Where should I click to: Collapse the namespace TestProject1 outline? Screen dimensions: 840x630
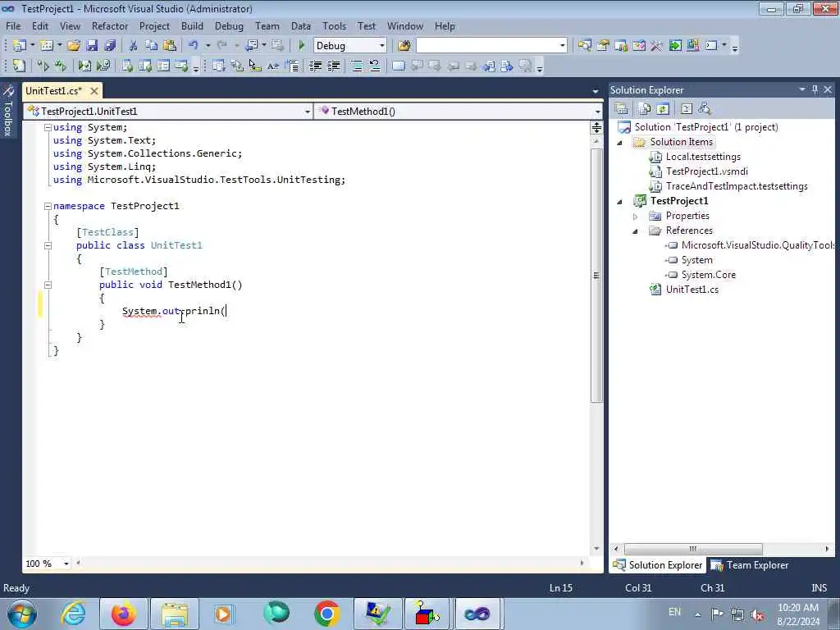click(x=48, y=206)
